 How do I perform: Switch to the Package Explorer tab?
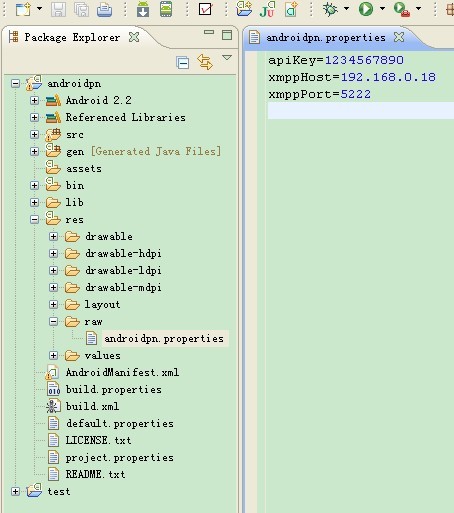[x=72, y=37]
